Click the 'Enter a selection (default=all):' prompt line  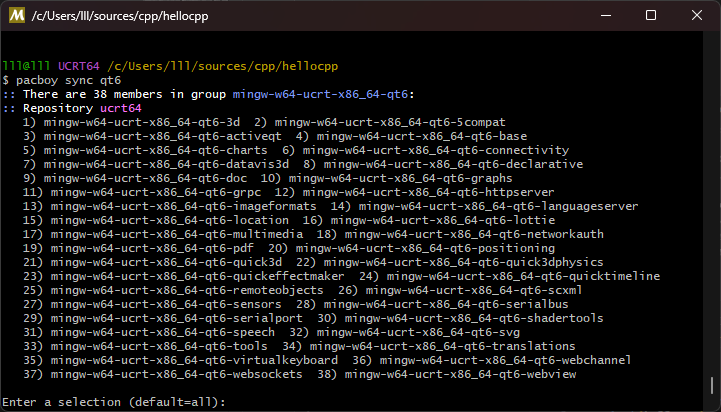[x=114, y=402]
